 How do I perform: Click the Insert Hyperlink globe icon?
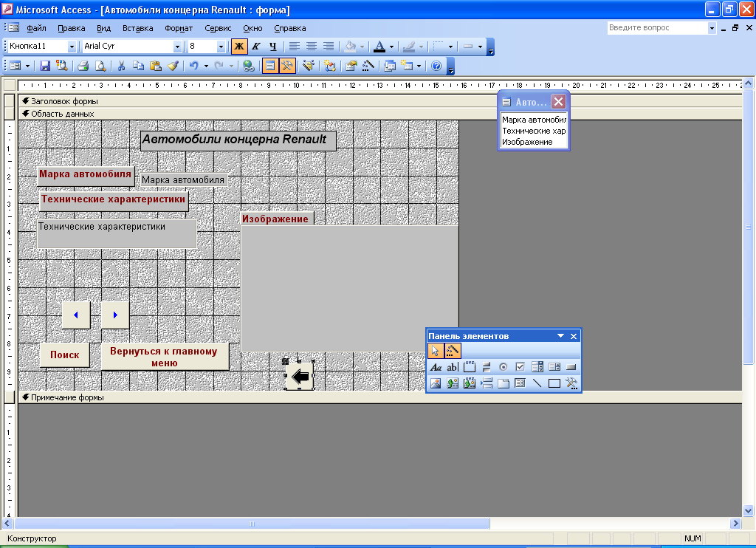pos(249,66)
